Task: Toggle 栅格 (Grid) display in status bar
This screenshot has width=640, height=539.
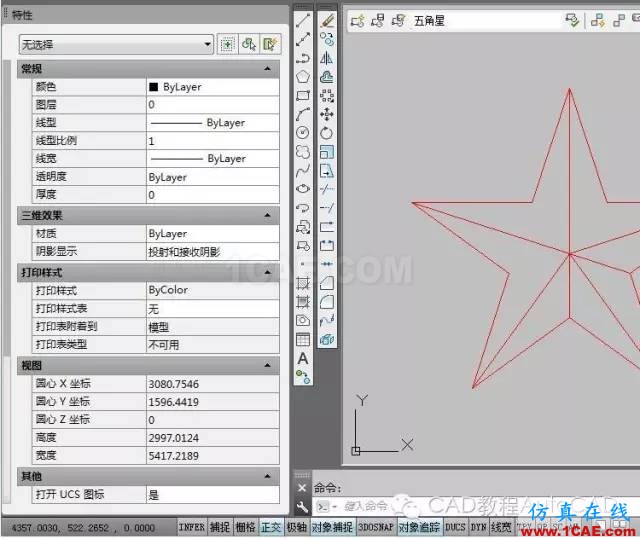Action: (245, 527)
